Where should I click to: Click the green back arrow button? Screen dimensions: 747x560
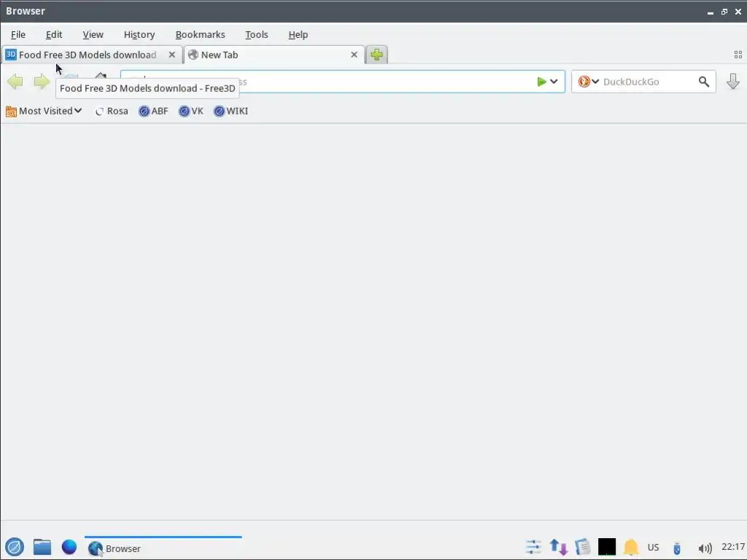tap(15, 82)
